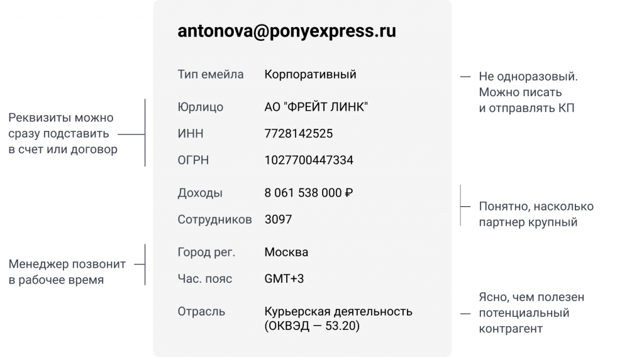
Task: Click the "Менеджер позвонит в рабочее время" note
Action: point(67,272)
